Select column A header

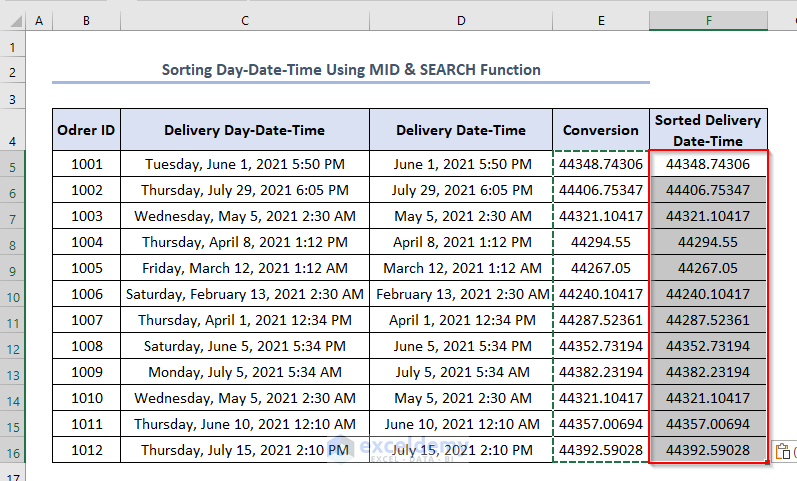38,20
